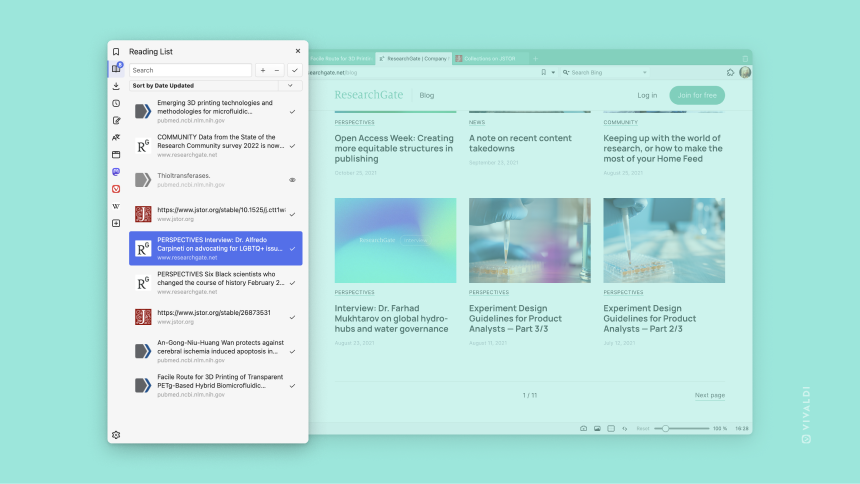Open ResearchGate logo link
This screenshot has height=484, width=860.
(369, 95)
